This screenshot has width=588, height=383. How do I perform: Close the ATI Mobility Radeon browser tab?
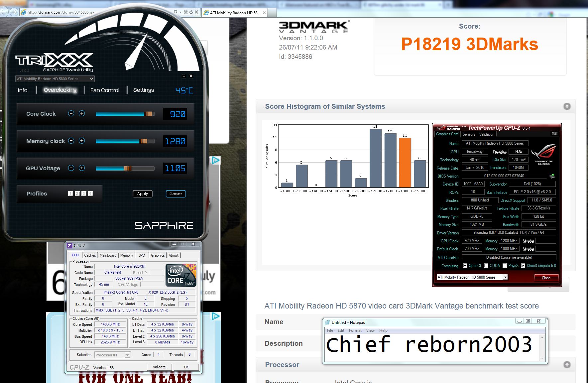(264, 13)
